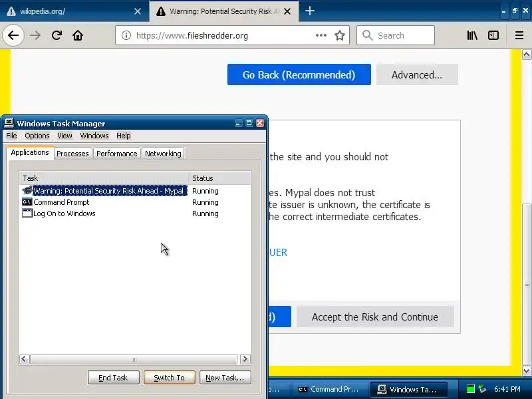Click the 'Running' status of Command Prompt
Screen dimensions: 532x399
tap(205, 202)
